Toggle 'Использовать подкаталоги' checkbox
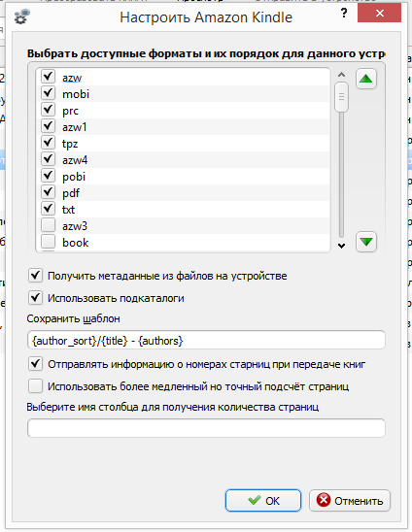The height and width of the screenshot is (532, 412). [35, 298]
